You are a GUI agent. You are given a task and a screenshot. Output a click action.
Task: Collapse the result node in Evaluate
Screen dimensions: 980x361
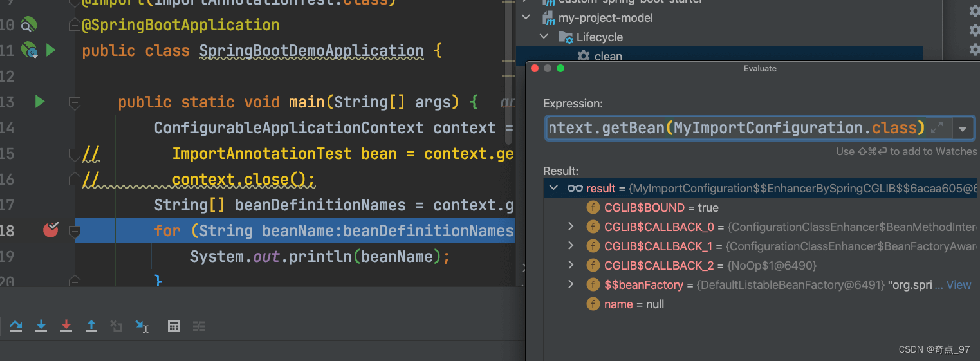pyautogui.click(x=553, y=189)
